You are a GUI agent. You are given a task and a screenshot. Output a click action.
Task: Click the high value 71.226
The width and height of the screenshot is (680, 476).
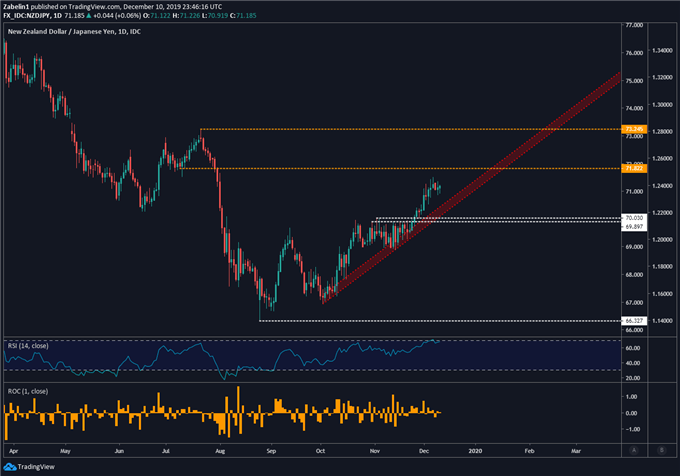click(190, 16)
